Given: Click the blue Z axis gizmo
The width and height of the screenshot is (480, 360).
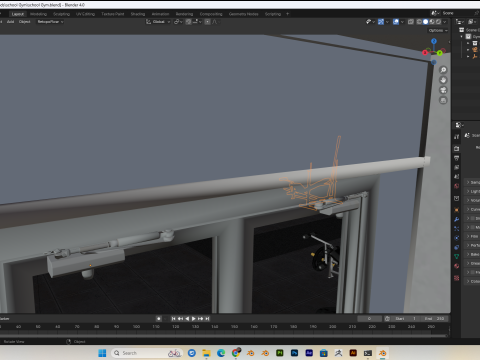Looking at the screenshot, I should (434, 41).
